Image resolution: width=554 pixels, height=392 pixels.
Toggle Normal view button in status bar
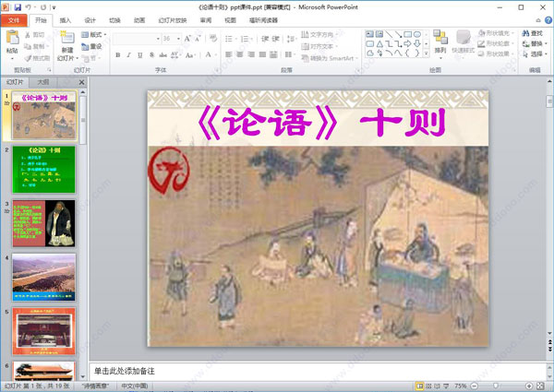point(419,386)
